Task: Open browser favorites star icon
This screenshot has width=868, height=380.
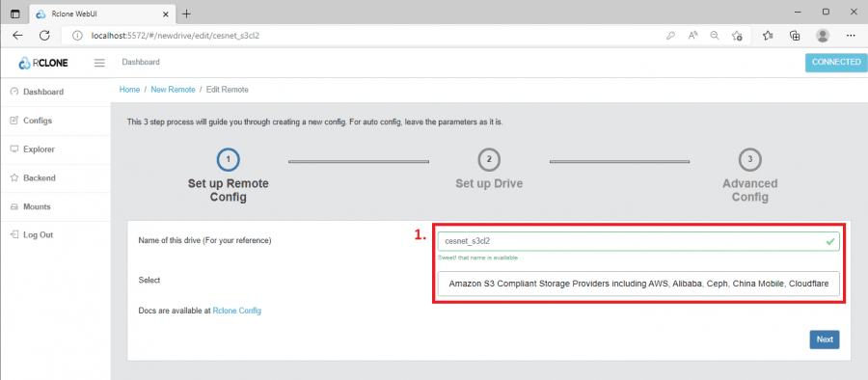Action: 768,36
